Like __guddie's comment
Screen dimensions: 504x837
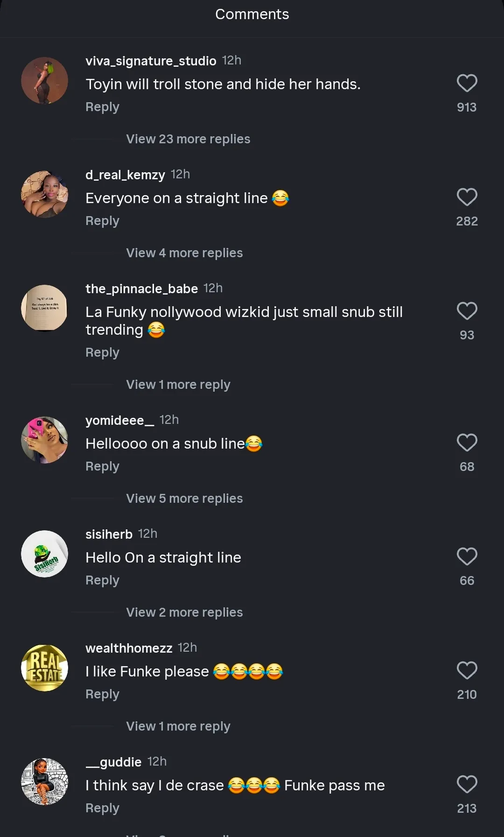click(467, 785)
